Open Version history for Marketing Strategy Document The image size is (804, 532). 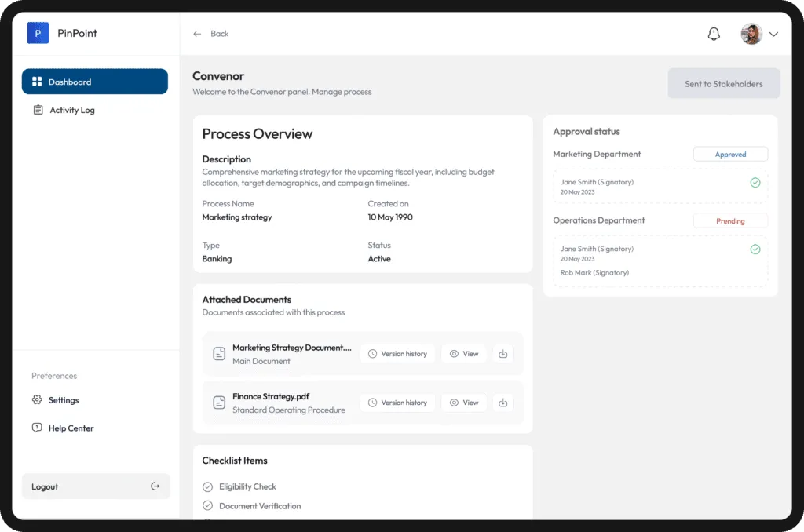397,354
